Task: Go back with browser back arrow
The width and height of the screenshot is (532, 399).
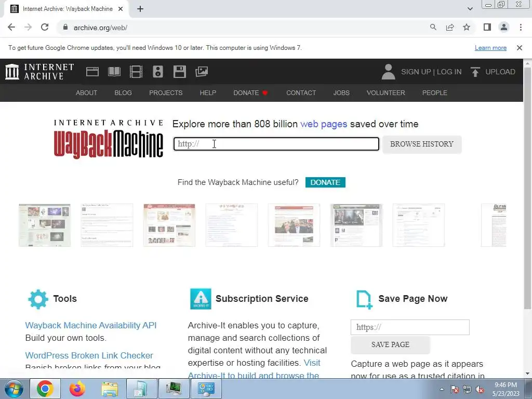Action: (x=11, y=27)
